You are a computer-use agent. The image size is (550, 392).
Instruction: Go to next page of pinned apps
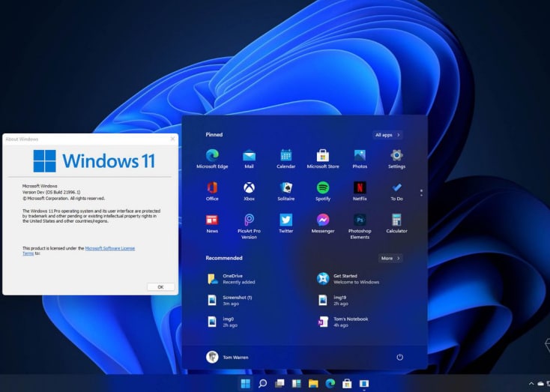point(421,196)
